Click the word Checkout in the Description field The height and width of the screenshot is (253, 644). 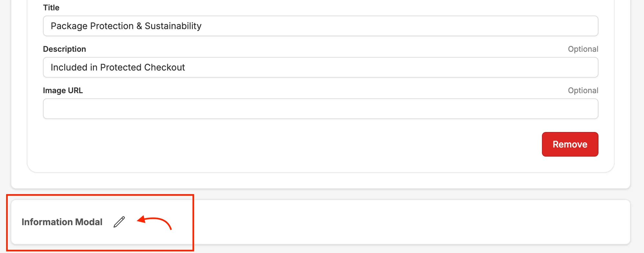164,67
